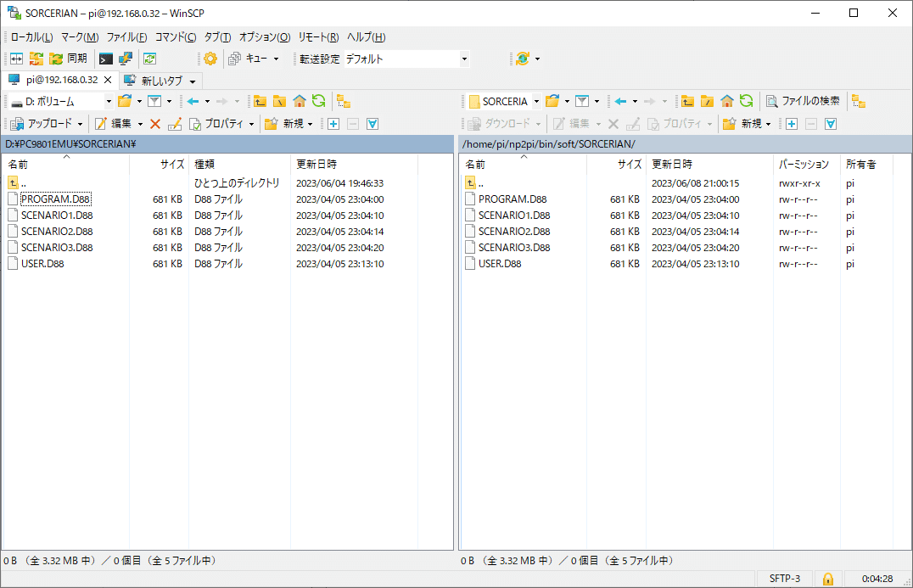Go to remote parent directory icon
This screenshot has width=913, height=588.
(687, 101)
